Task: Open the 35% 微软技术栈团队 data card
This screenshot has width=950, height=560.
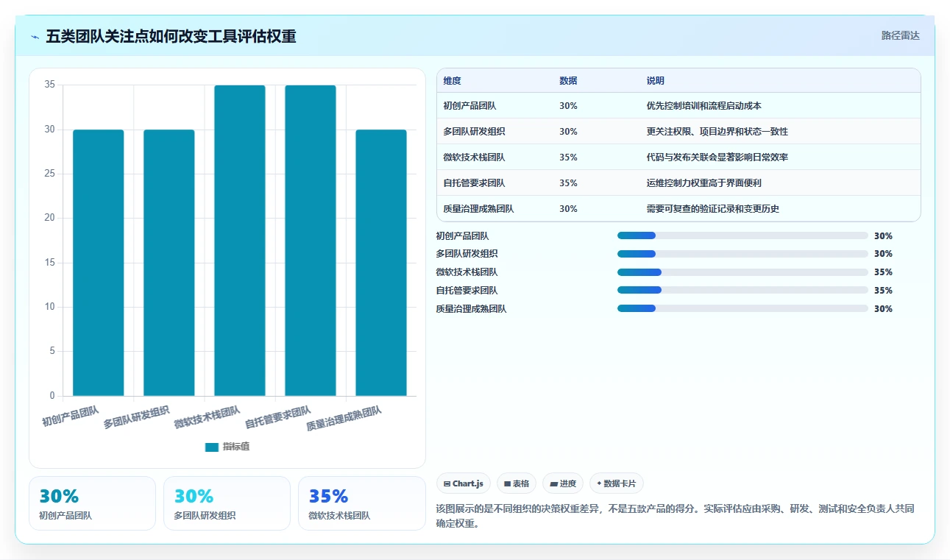Action: 362,503
